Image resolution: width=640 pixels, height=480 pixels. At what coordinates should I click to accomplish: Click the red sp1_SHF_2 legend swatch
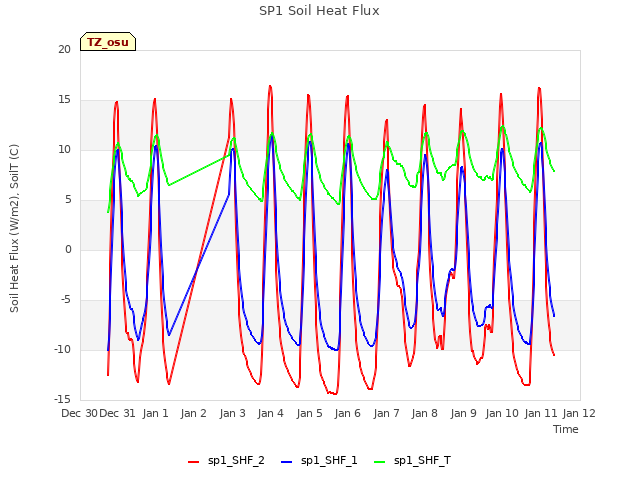tap(193, 462)
